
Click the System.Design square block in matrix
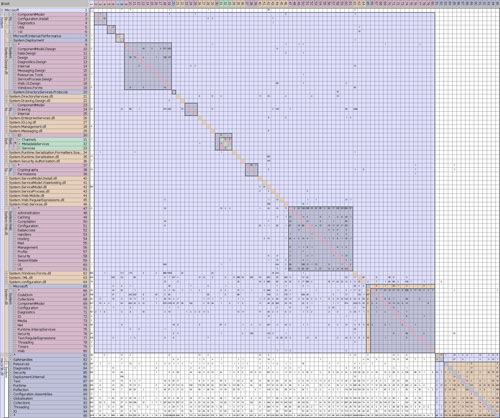coord(148,66)
